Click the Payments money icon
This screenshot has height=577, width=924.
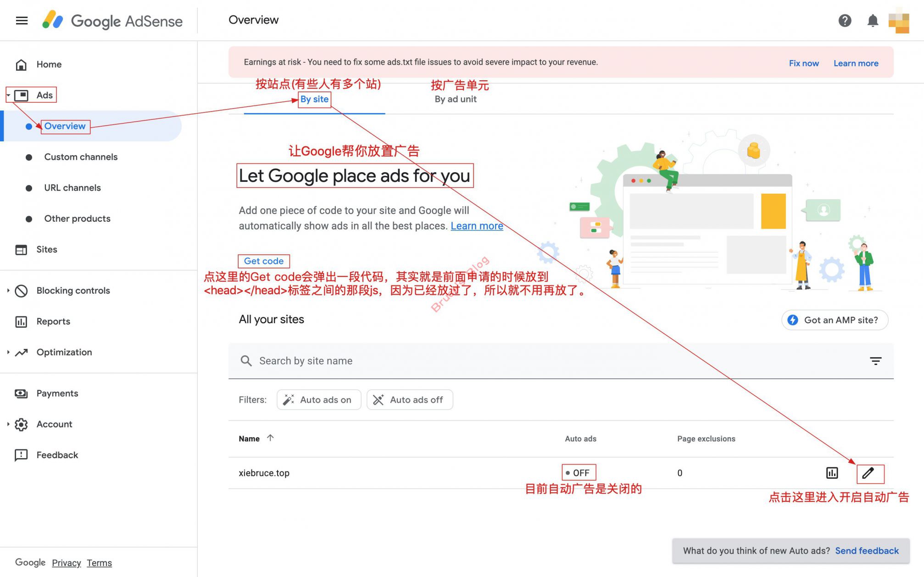coord(21,394)
